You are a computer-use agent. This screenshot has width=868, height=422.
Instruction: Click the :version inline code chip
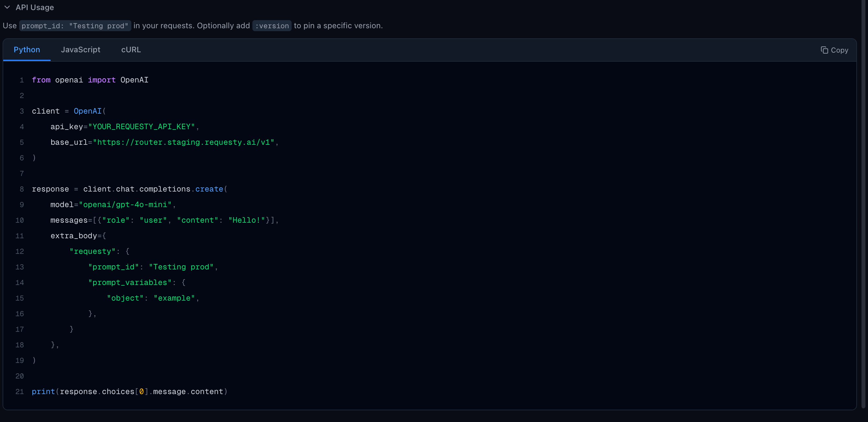coord(272,26)
